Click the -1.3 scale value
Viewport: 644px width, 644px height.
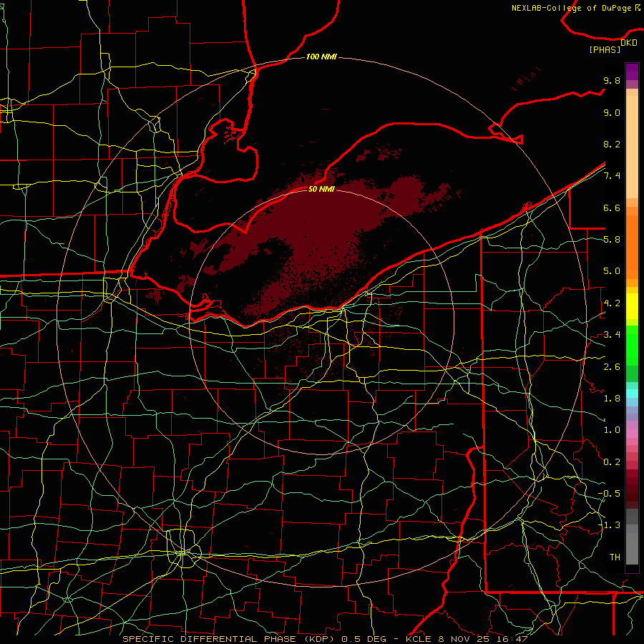(609, 525)
